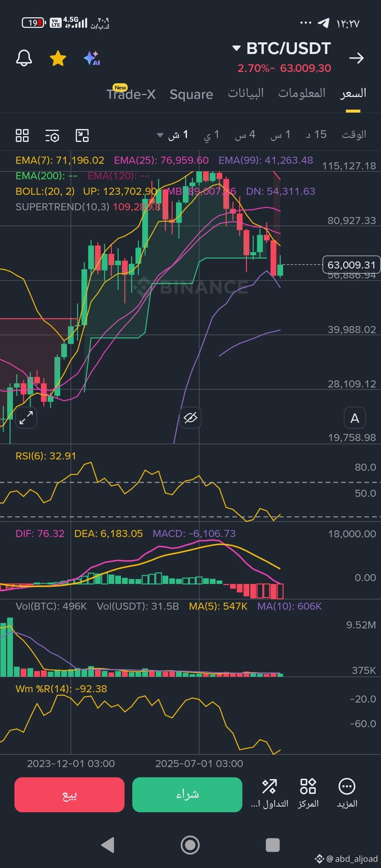Open chart layout grid icon
The image size is (381, 868).
(x=22, y=135)
